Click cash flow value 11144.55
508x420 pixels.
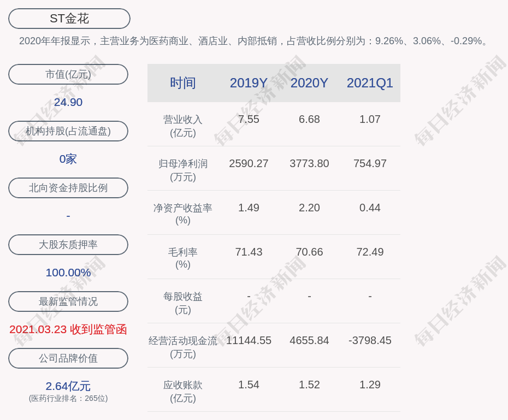coord(249,340)
